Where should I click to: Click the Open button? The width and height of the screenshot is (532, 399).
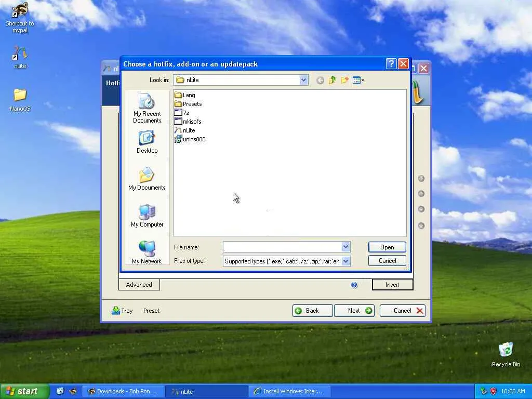pyautogui.click(x=387, y=247)
